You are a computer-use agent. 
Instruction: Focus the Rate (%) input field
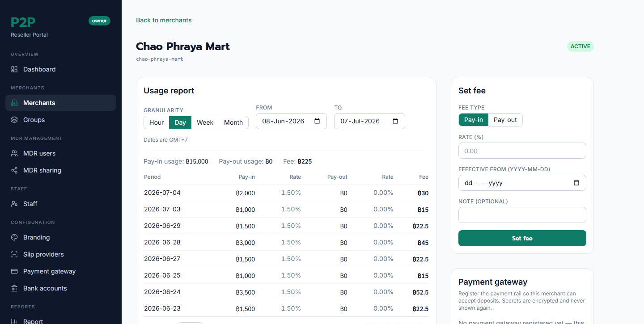522,151
